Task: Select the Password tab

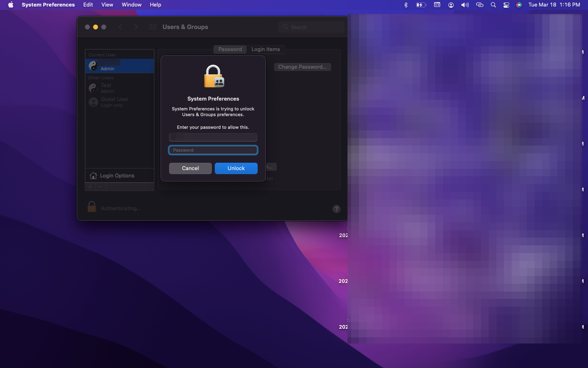Action: click(230, 49)
